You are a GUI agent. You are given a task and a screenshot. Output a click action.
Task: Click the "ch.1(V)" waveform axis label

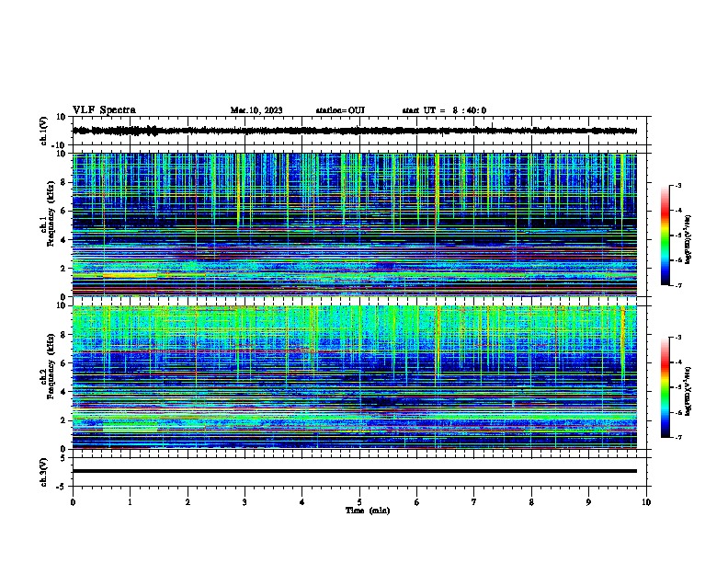pyautogui.click(x=44, y=131)
